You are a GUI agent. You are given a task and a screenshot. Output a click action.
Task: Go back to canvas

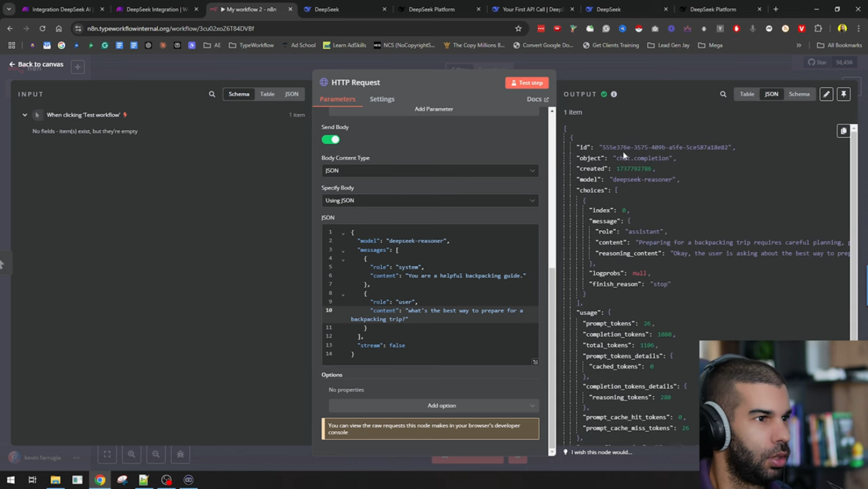point(37,64)
